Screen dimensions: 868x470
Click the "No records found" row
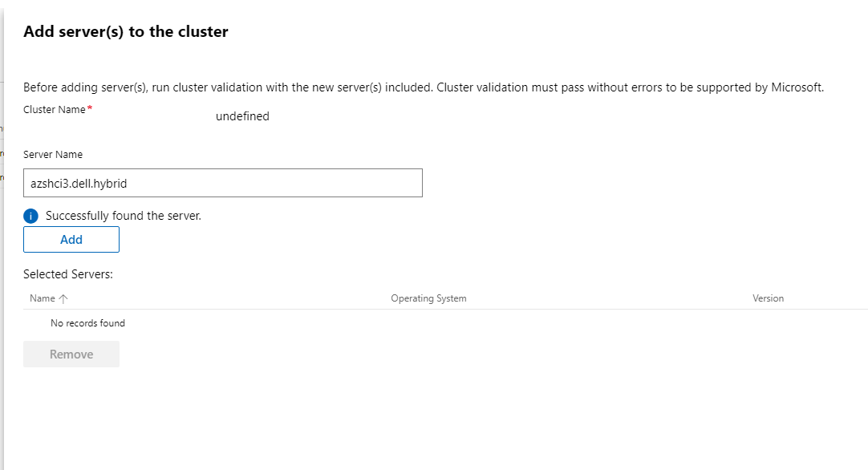87,323
